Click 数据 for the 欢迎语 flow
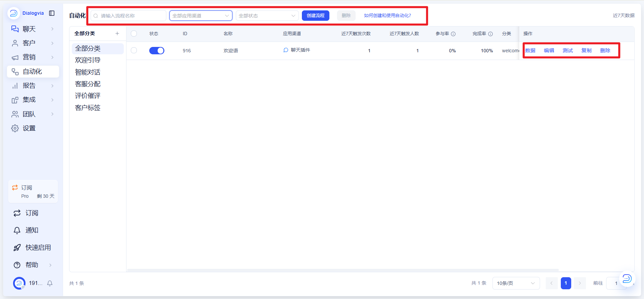The image size is (644, 299). pyautogui.click(x=530, y=51)
